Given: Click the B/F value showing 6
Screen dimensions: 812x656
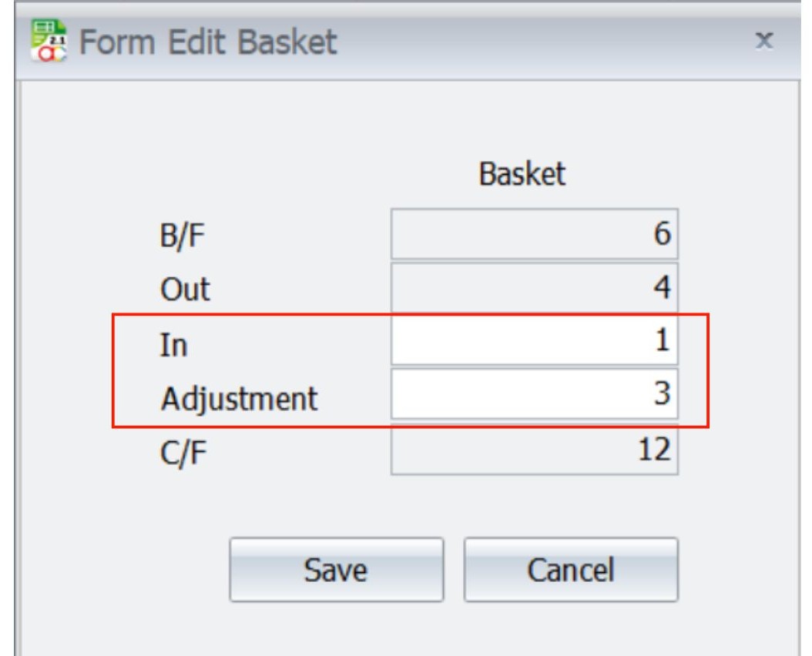Looking at the screenshot, I should 532,231.
